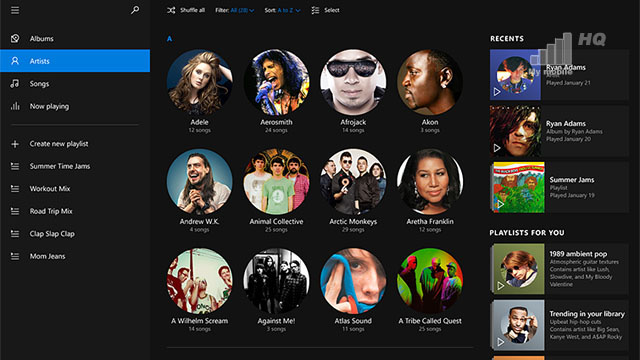640x360 pixels.
Task: Click the Albums disc icon
Action: (15, 38)
